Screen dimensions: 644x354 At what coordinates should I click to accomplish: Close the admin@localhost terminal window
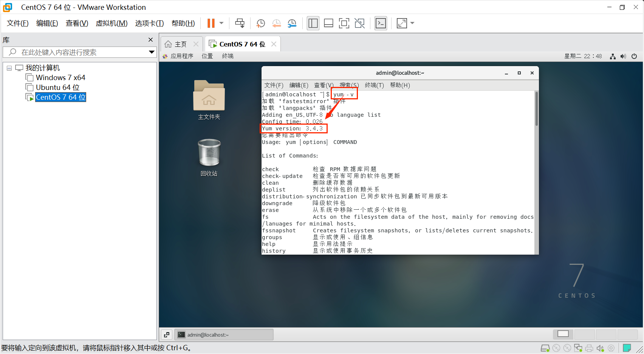point(532,73)
